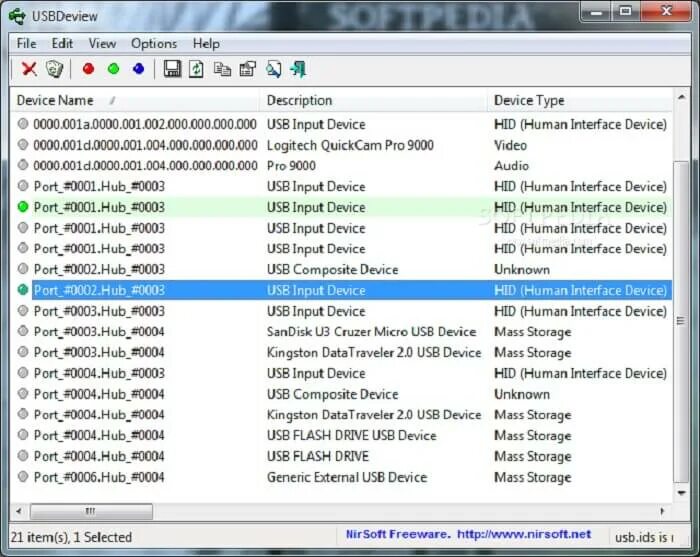Screen dimensions: 700x557
Task: Open the View menu
Action: 102,44
